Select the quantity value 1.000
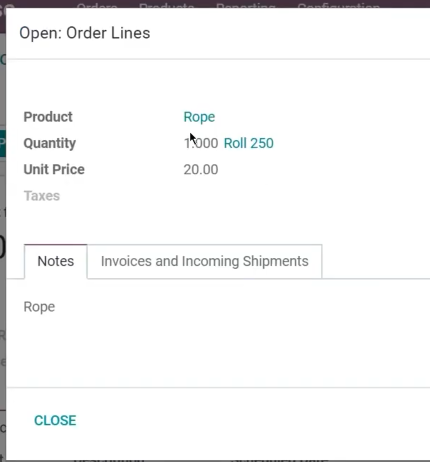 click(x=201, y=143)
